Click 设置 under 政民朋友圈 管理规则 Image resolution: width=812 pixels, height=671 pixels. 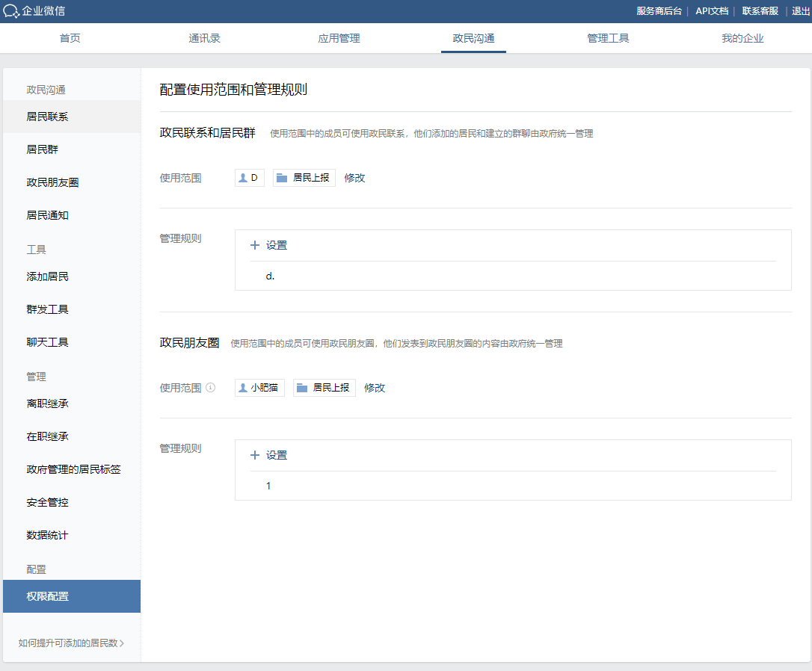click(277, 455)
